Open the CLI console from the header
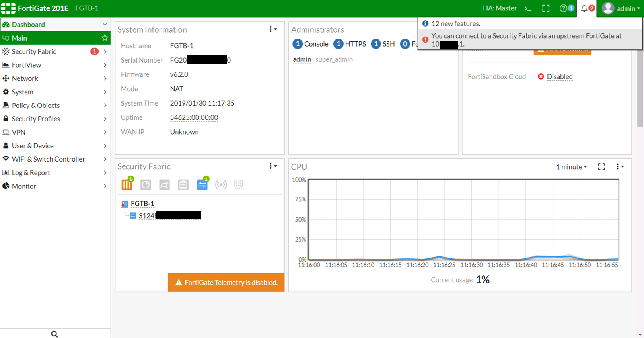This screenshot has width=644, height=338. pyautogui.click(x=528, y=8)
